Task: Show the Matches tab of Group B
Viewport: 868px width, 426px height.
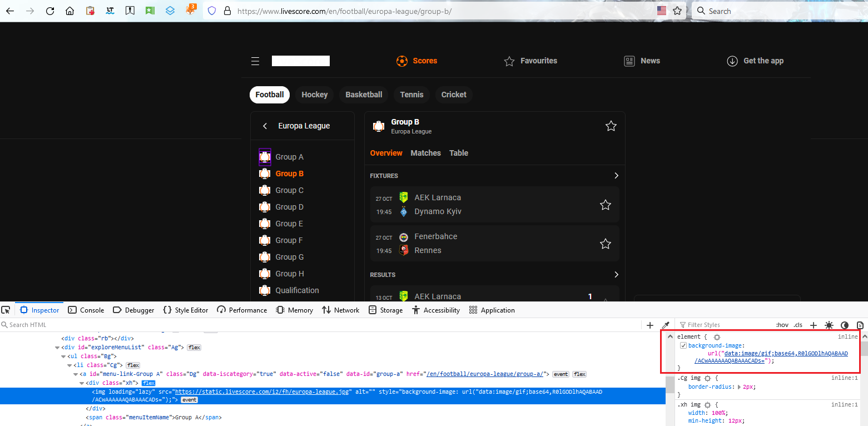Action: pos(425,153)
